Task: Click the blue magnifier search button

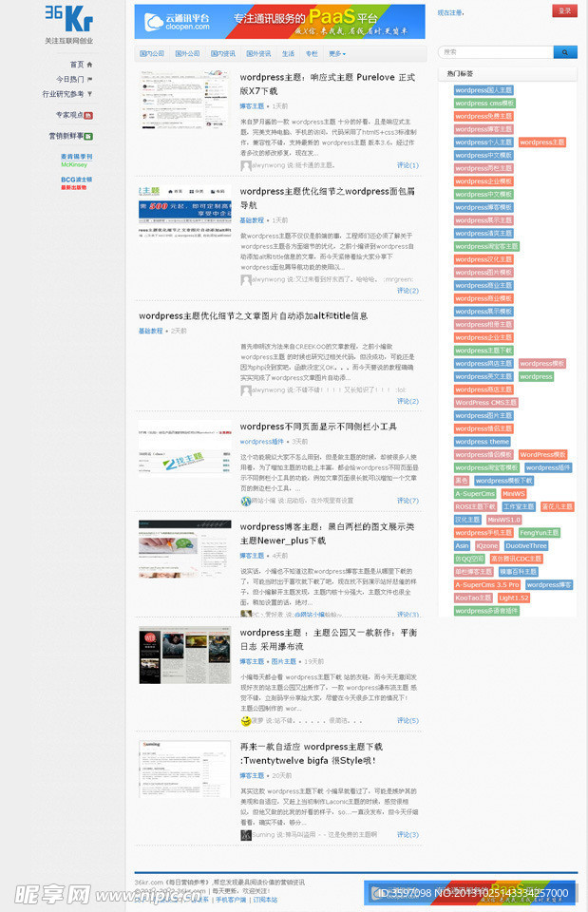Action: [565, 52]
